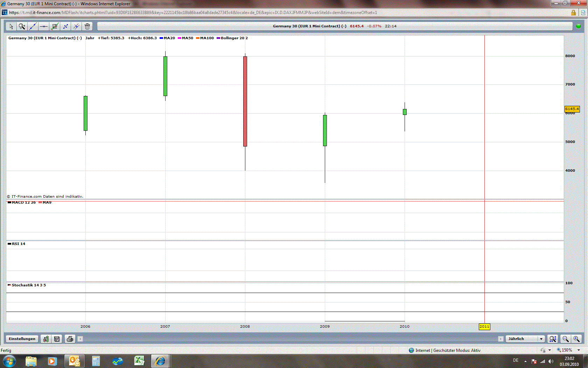Click the 2007 green candlestick body
The image size is (588, 368).
click(165, 76)
